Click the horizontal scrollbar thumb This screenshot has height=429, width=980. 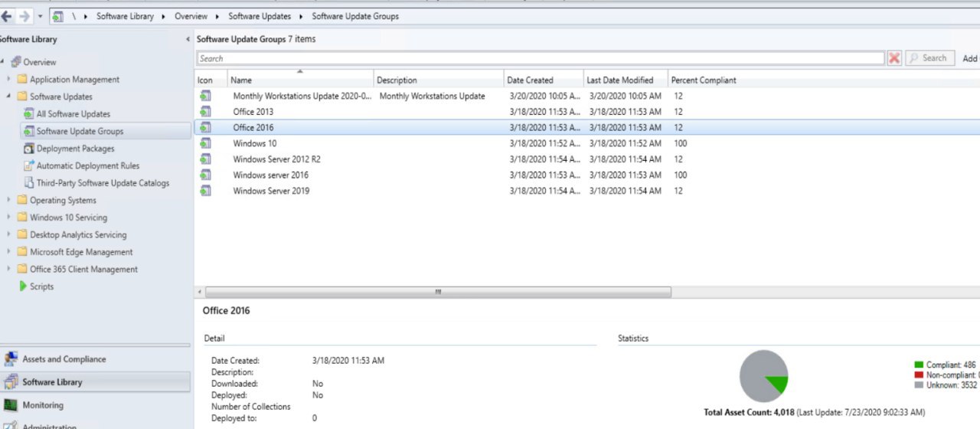click(x=438, y=292)
